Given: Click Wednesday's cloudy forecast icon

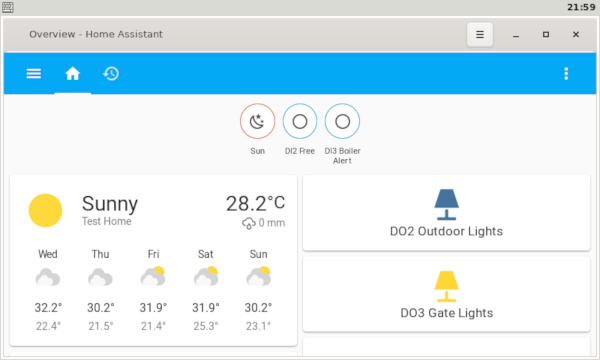Looking at the screenshot, I should (48, 277).
